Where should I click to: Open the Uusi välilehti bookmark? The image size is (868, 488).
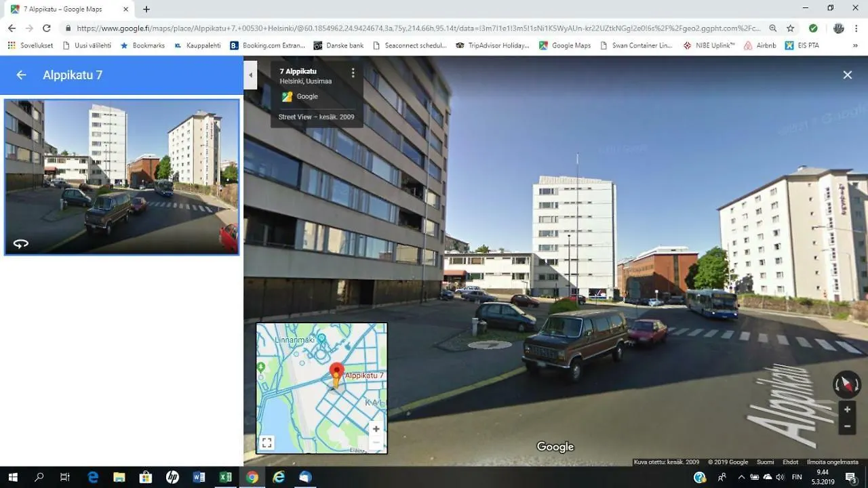coord(87,45)
